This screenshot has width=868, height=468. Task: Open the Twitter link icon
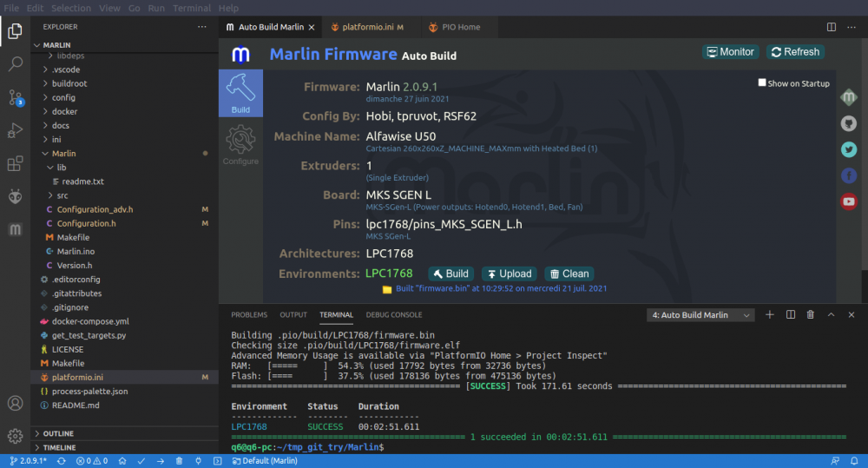pos(849,149)
